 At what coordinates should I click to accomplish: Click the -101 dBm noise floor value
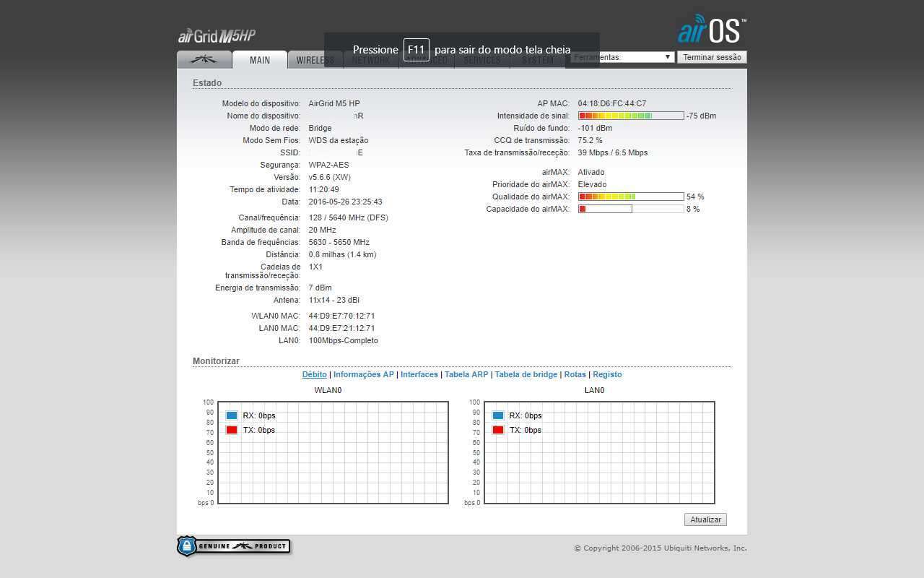coord(595,128)
